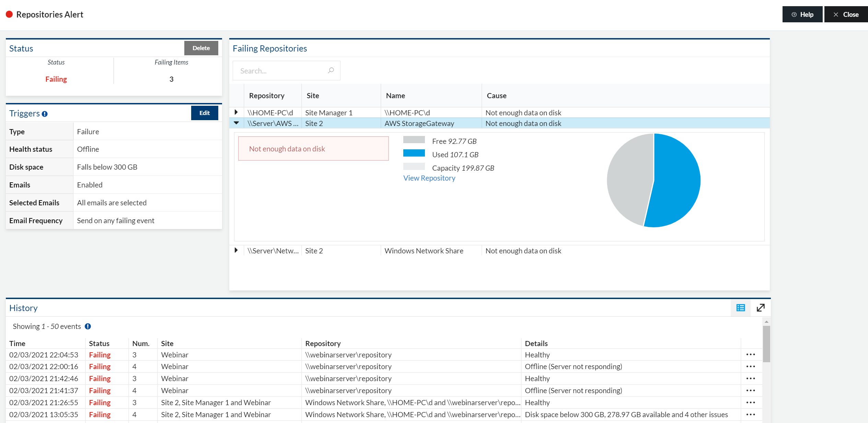Open options for 22:00:16 history event

click(x=751, y=367)
